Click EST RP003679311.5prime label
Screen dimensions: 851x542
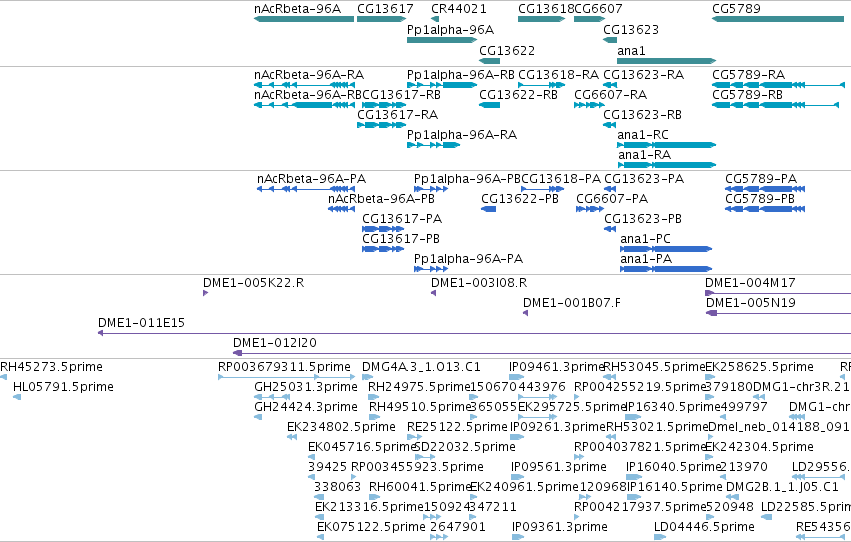point(284,367)
